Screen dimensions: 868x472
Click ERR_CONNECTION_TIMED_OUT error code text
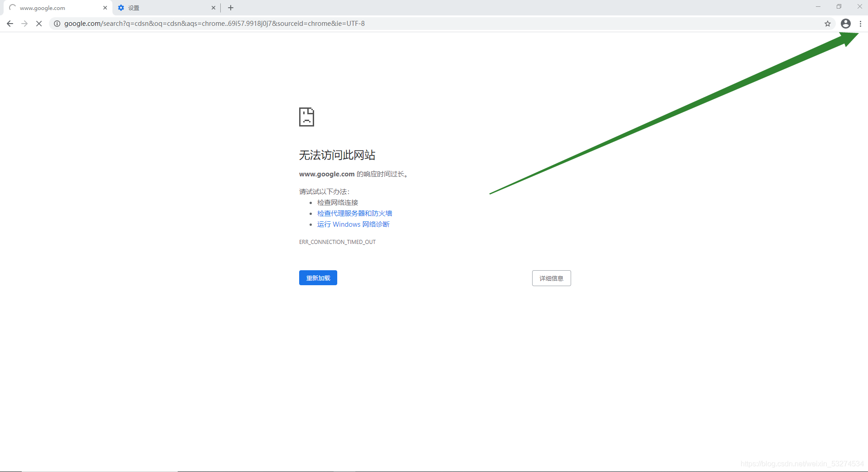coord(337,242)
